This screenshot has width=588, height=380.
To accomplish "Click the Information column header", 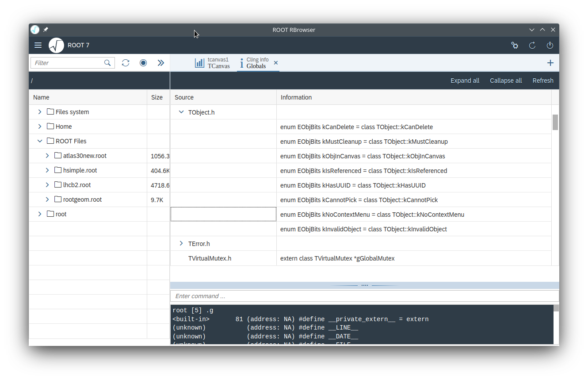I will click(414, 97).
